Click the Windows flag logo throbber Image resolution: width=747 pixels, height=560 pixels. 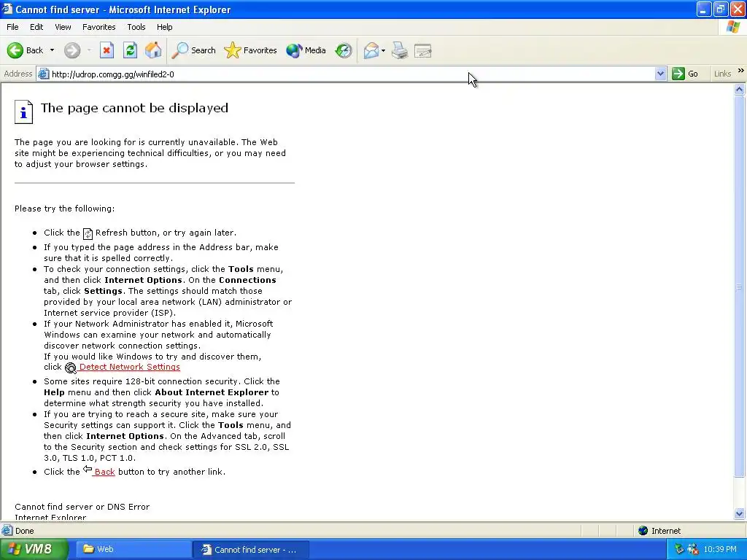pyautogui.click(x=732, y=27)
